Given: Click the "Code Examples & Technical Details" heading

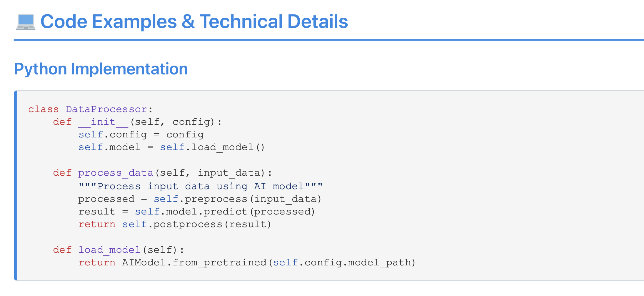Looking at the screenshot, I should click(x=194, y=22).
